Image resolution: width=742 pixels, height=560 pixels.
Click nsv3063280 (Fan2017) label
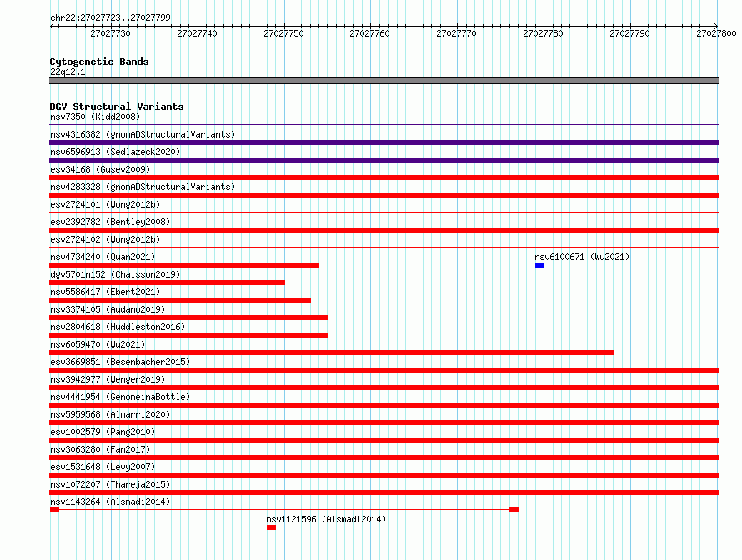coord(100,449)
